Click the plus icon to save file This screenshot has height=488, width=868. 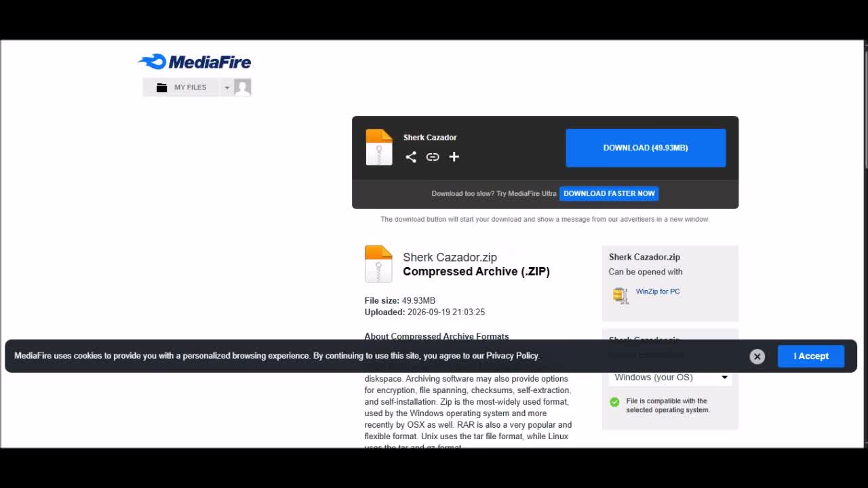click(x=454, y=157)
